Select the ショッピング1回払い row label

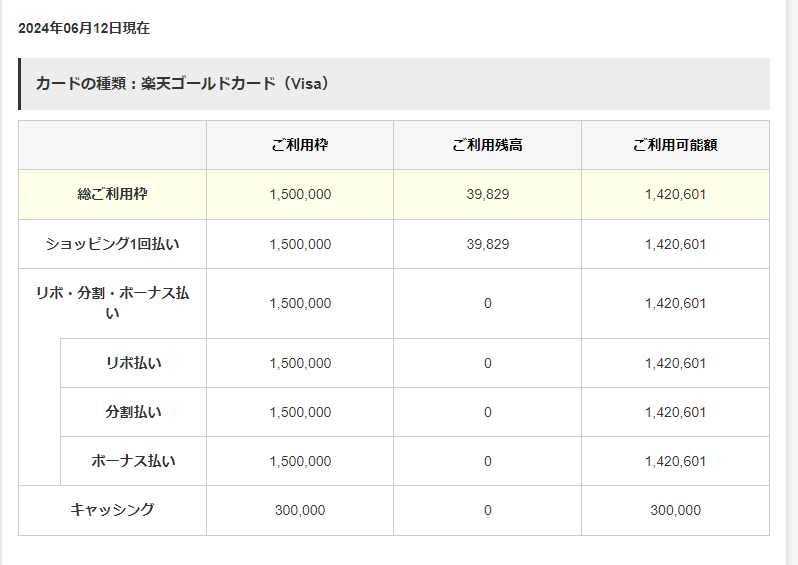point(112,244)
